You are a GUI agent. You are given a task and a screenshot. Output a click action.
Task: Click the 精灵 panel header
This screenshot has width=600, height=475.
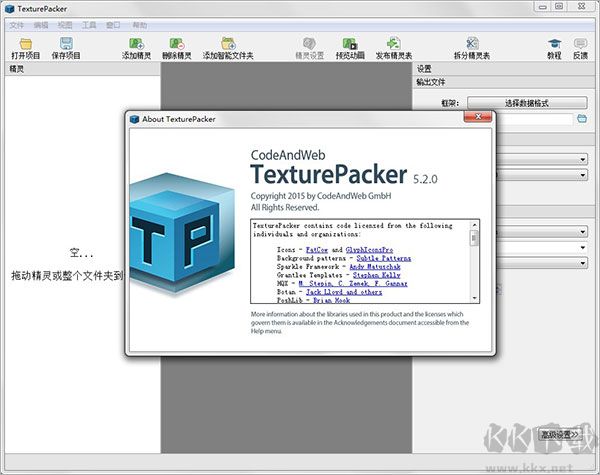[x=82, y=69]
